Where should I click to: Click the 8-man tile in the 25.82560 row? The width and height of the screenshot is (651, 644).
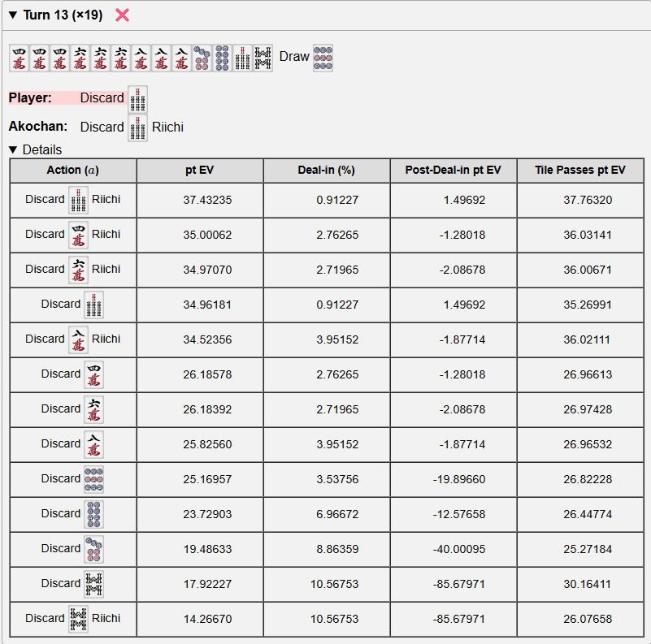click(93, 444)
